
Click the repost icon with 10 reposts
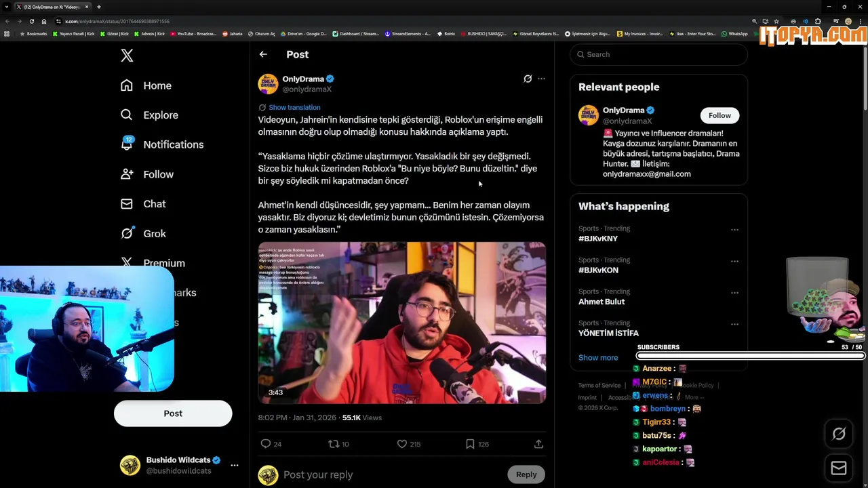(x=333, y=444)
